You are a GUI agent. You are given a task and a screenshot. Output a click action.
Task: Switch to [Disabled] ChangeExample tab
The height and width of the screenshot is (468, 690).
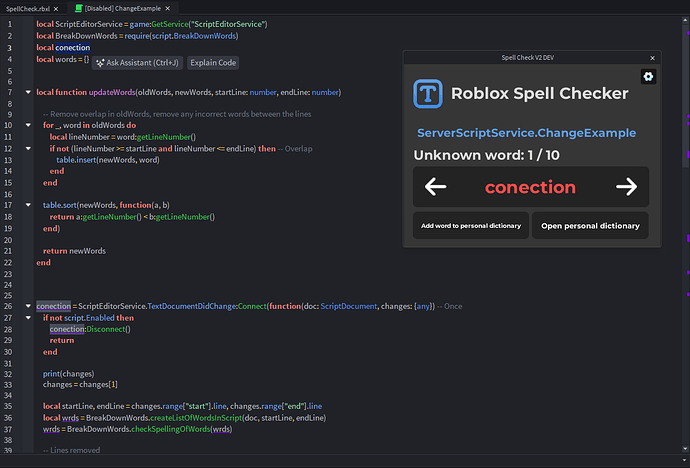coord(123,8)
